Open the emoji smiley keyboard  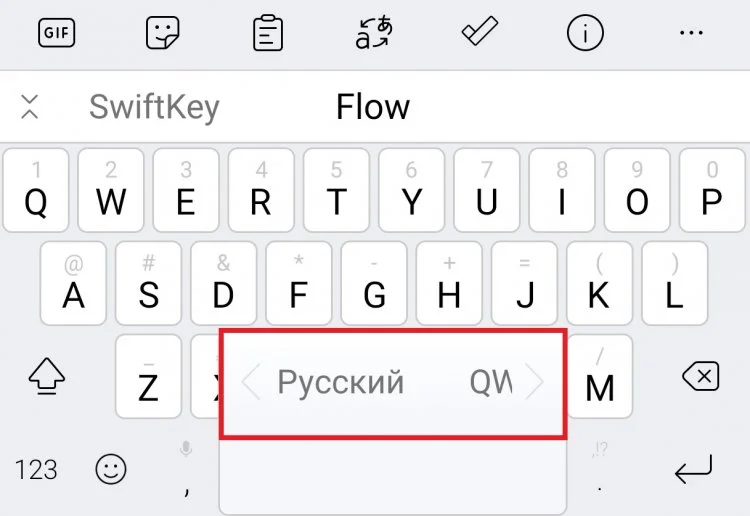click(111, 469)
